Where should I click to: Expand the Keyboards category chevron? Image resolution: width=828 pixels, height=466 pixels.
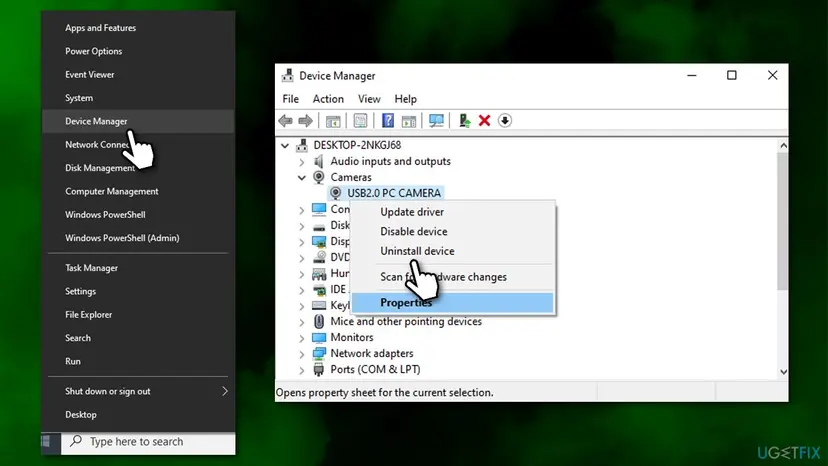[302, 306]
